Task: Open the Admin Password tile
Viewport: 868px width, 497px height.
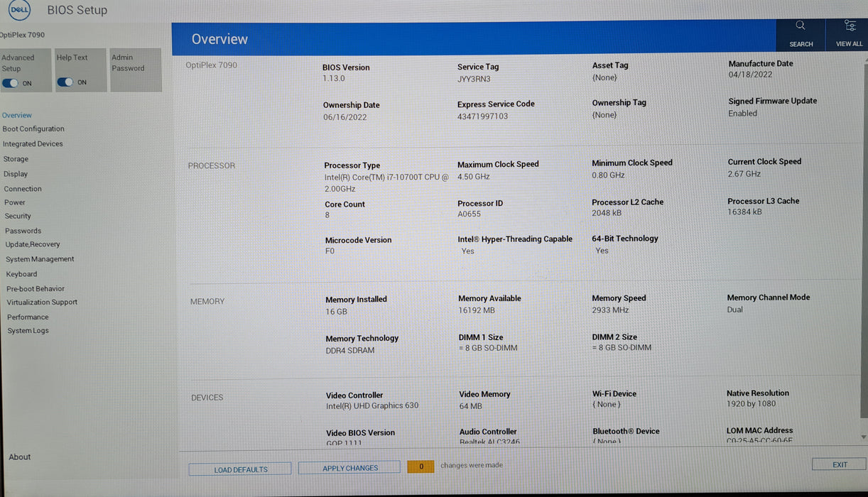Action: 135,70
